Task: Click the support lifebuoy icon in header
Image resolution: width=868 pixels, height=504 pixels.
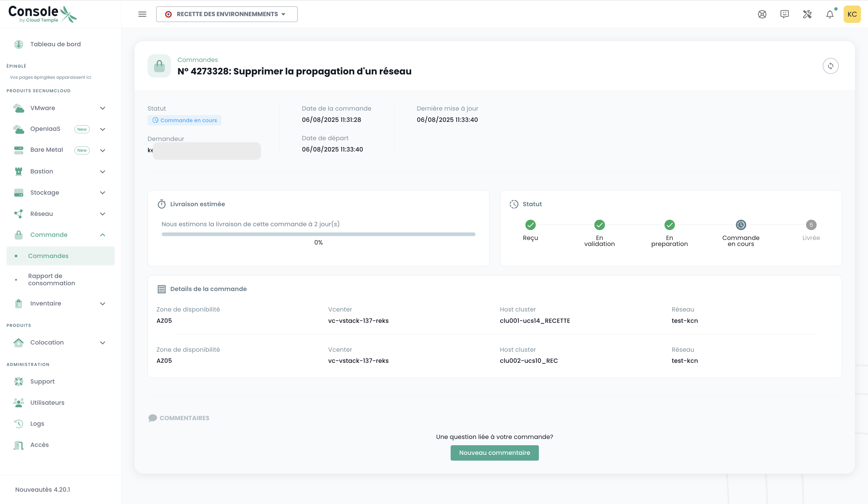Action: (x=762, y=14)
